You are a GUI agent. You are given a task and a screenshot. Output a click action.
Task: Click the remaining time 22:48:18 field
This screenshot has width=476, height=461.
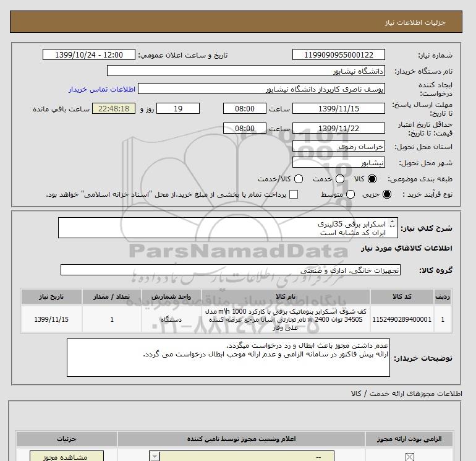point(114,108)
